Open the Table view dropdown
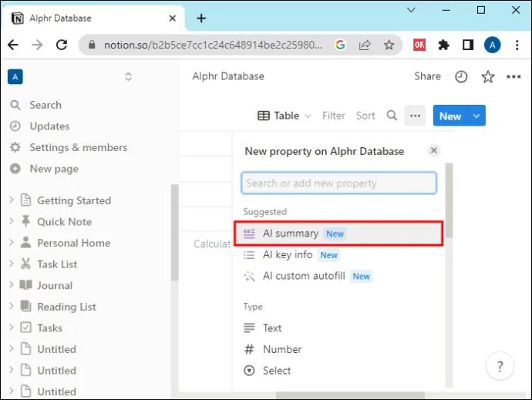532x400 pixels. coord(284,116)
